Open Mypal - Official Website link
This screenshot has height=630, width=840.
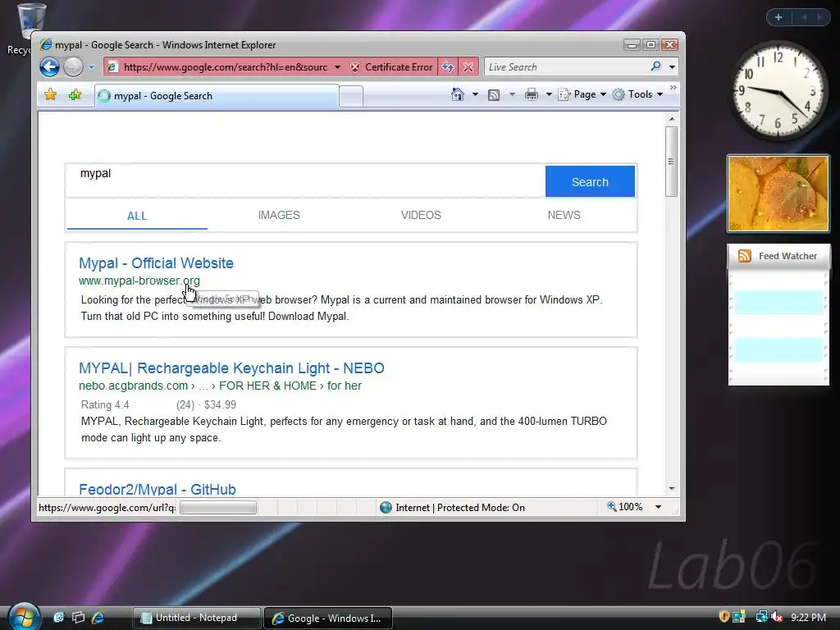pyautogui.click(x=156, y=263)
